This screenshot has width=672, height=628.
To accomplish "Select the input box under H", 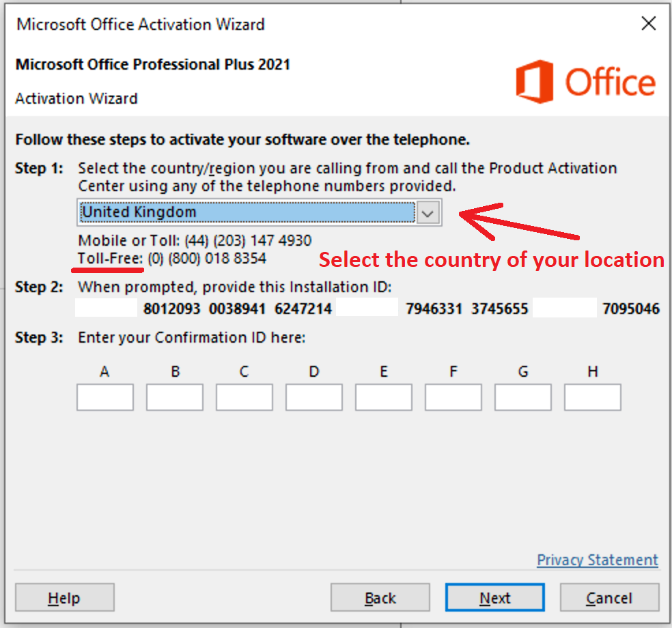I will 593,397.
